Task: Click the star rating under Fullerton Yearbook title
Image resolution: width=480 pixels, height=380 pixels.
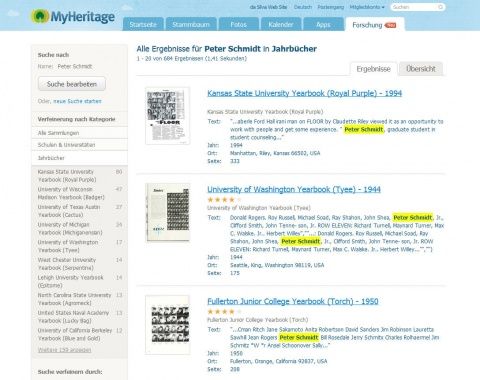Action: (224, 312)
